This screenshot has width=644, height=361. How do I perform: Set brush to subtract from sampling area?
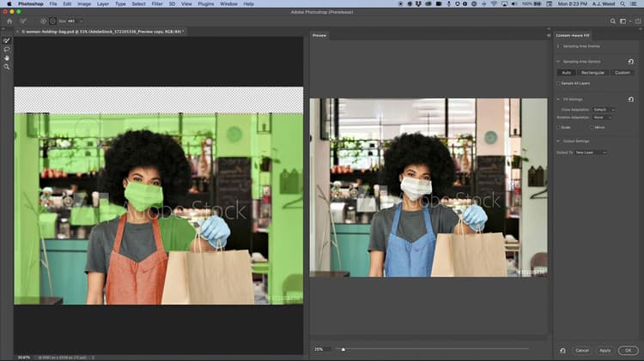pyautogui.click(x=52, y=21)
